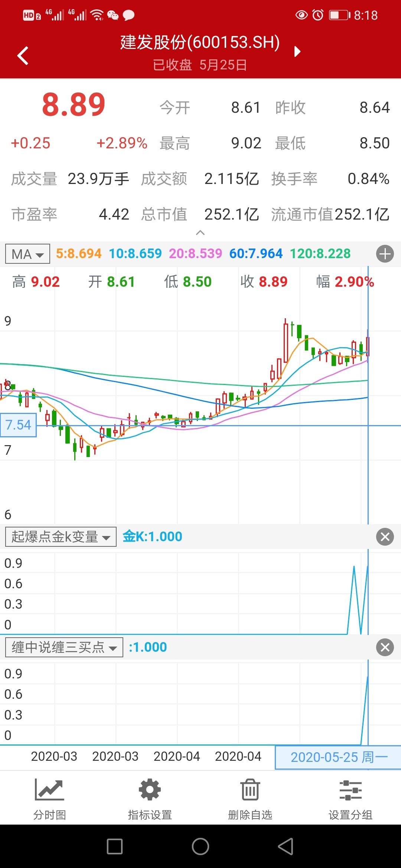
Task: Tap the alarm clock status icon
Action: pos(318,15)
